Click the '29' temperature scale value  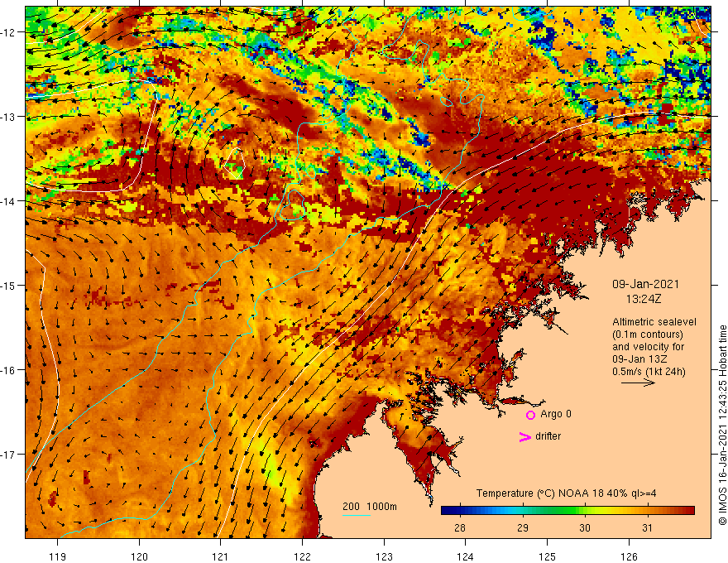pyautogui.click(x=522, y=527)
